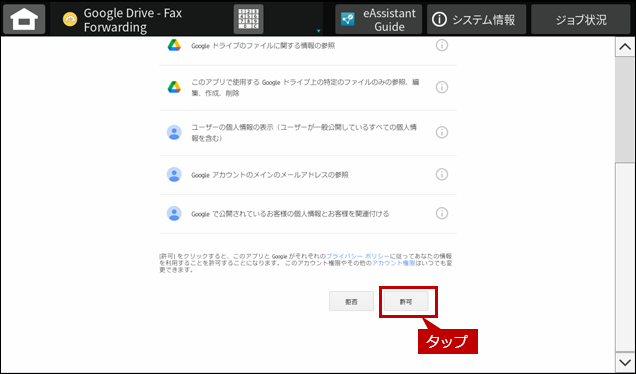
Task: Click the scrollbar up arrow
Action: pos(625,47)
